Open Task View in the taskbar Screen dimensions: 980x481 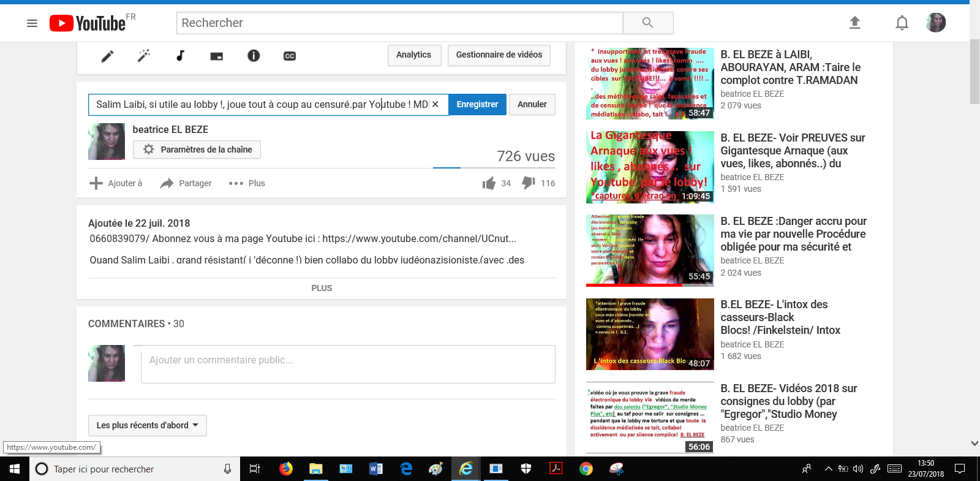(255, 469)
